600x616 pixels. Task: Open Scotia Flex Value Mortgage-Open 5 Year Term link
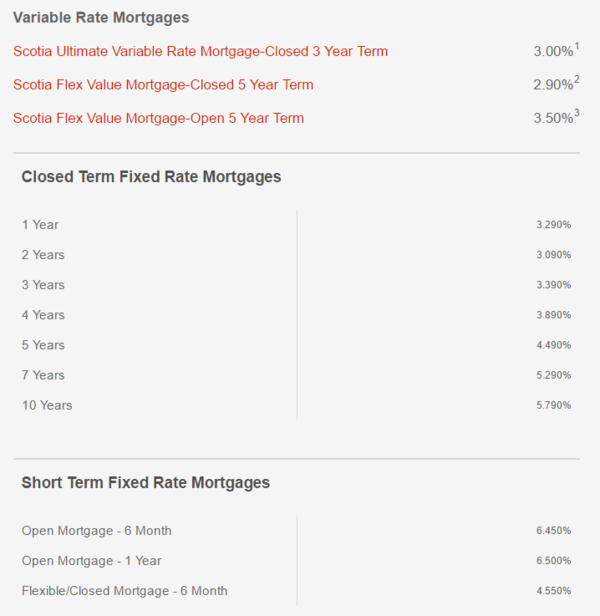click(x=158, y=118)
